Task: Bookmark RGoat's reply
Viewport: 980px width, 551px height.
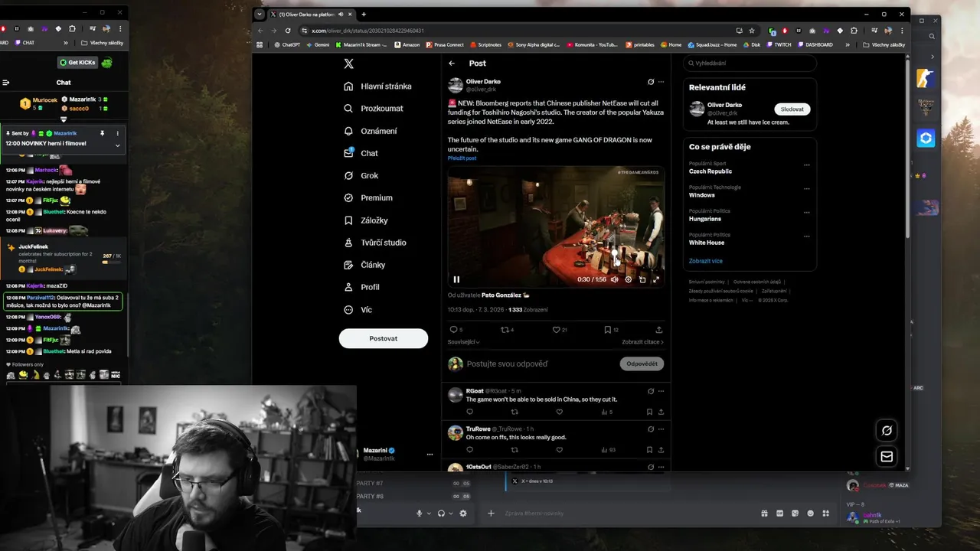Action: pyautogui.click(x=649, y=412)
